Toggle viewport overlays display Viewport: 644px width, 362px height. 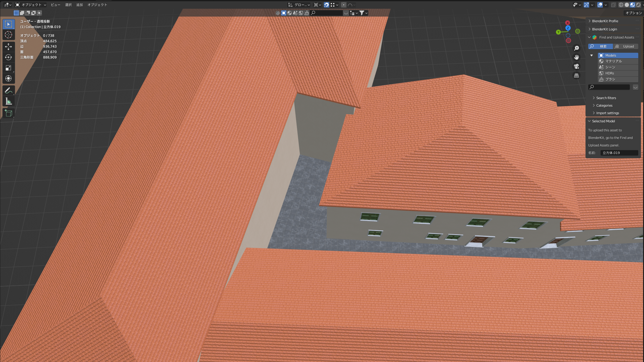(600, 5)
